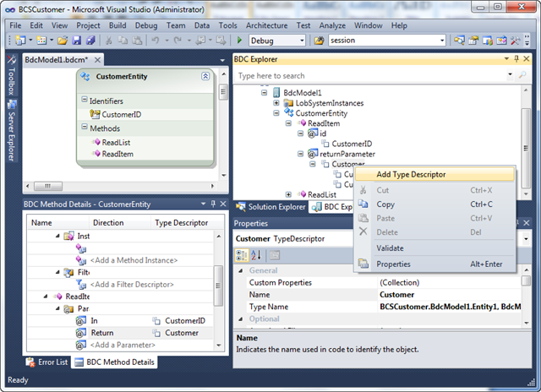Select the Return parameter row
Image resolution: width=541 pixels, height=392 pixels.
click(x=121, y=333)
